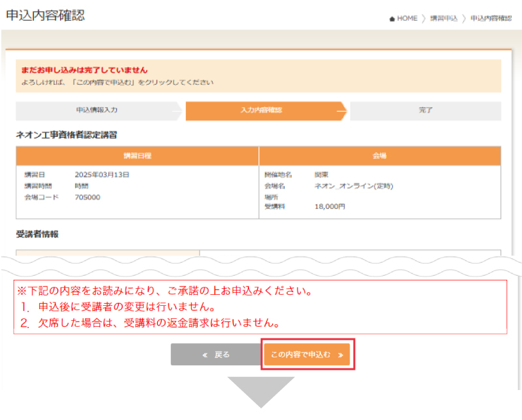The height and width of the screenshot is (420, 522).
Task: Click the 受講料 18,000円 value
Action: pyautogui.click(x=330, y=207)
